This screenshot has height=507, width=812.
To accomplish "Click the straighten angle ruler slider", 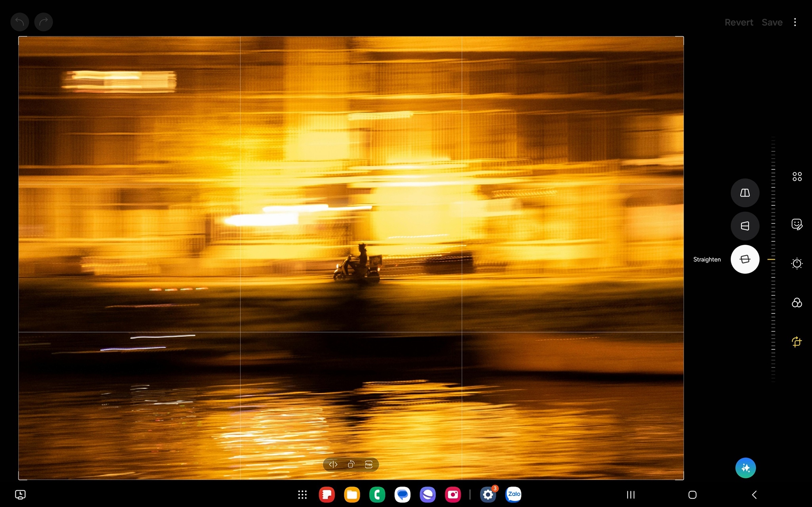I will tap(773, 259).
